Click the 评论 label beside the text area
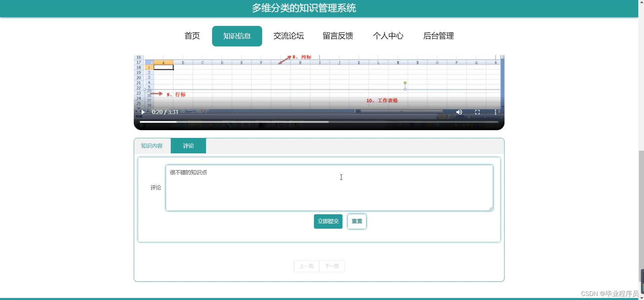644x300 pixels. tap(156, 188)
